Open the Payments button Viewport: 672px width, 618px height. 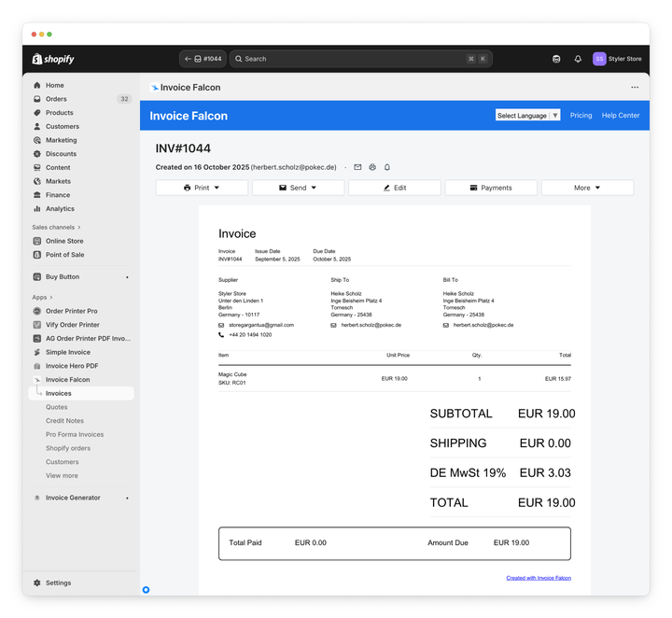click(491, 188)
